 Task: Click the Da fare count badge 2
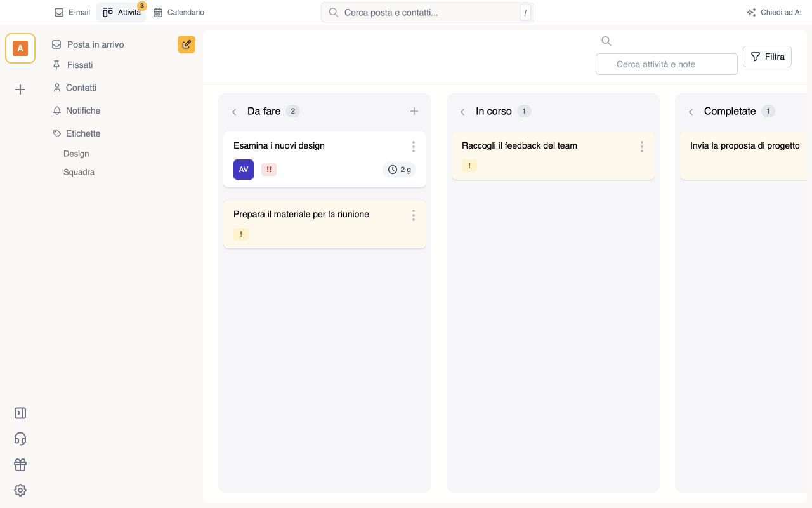pos(292,111)
